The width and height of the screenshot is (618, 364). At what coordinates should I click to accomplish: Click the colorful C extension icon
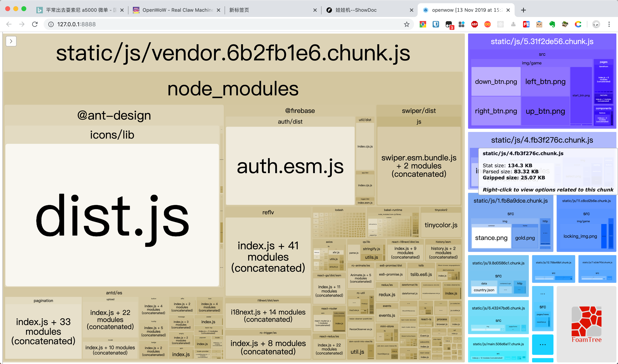(578, 24)
